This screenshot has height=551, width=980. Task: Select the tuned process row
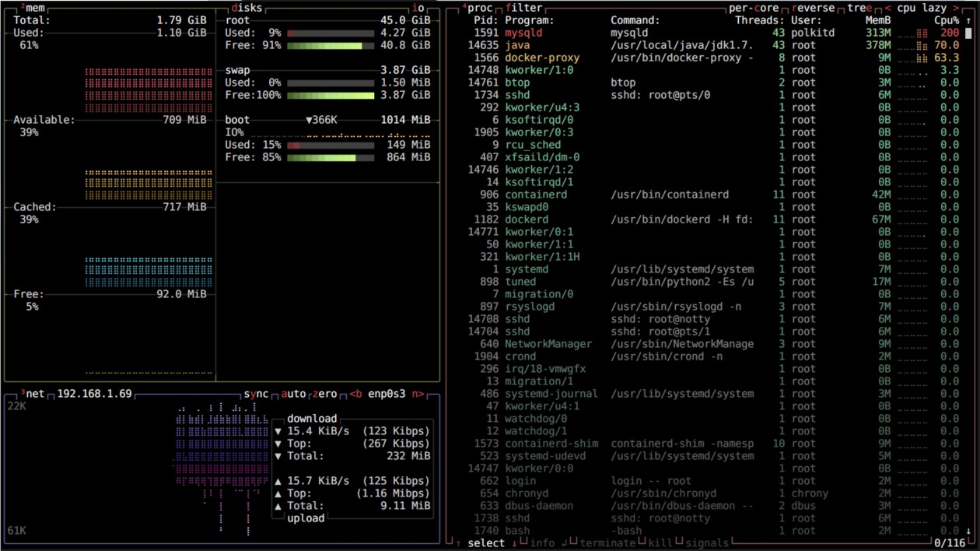click(713, 282)
